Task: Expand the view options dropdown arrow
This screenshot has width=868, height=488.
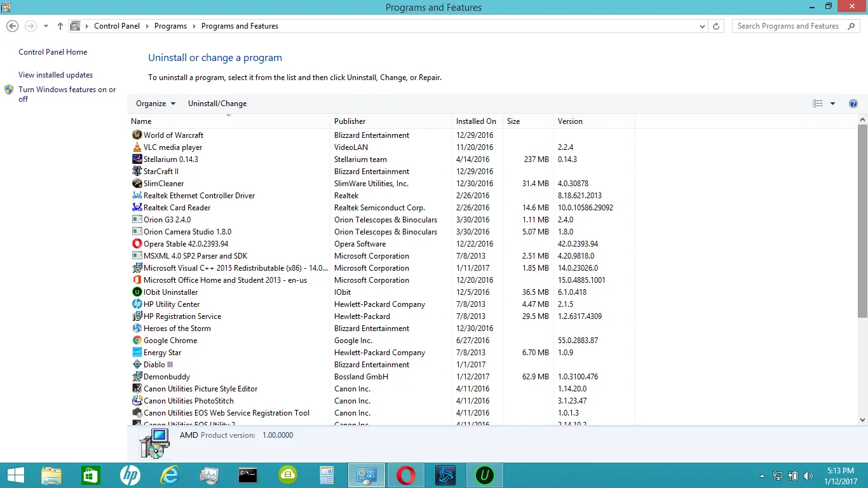Action: click(832, 104)
